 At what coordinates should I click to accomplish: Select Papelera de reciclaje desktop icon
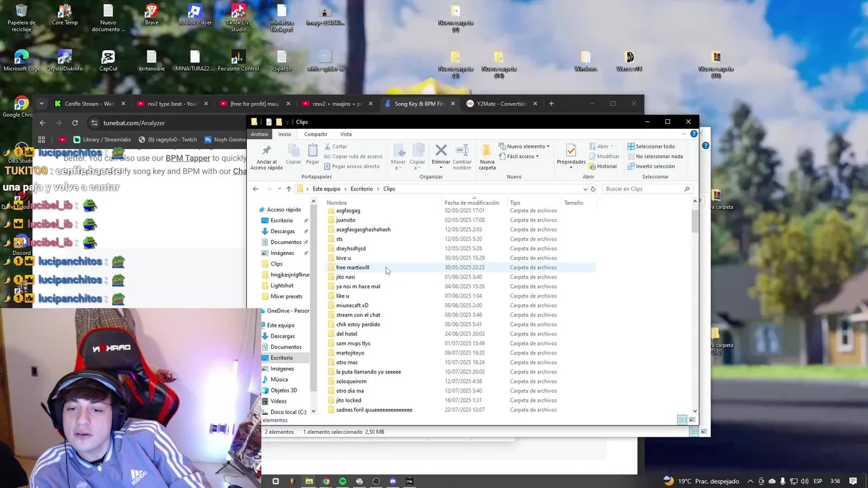(21, 18)
